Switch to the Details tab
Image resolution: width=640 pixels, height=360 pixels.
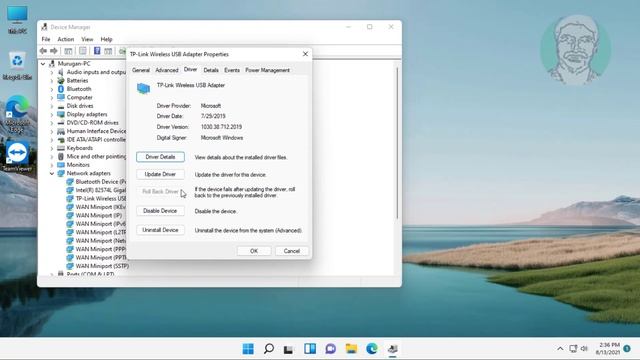[x=211, y=70]
